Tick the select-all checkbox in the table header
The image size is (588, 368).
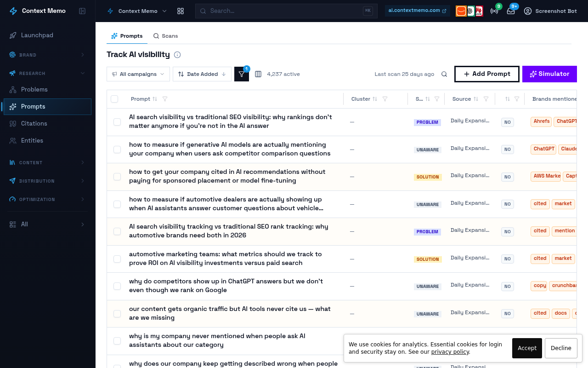(x=114, y=99)
